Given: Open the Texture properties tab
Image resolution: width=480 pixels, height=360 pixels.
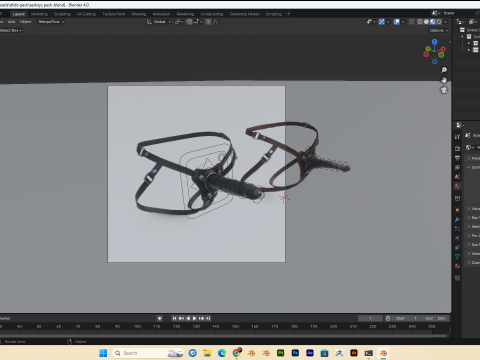Looking at the screenshot, I should pos(457,278).
